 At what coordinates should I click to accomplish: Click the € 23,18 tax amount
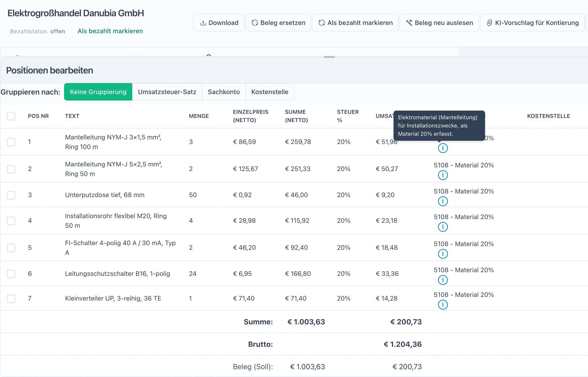(386, 221)
